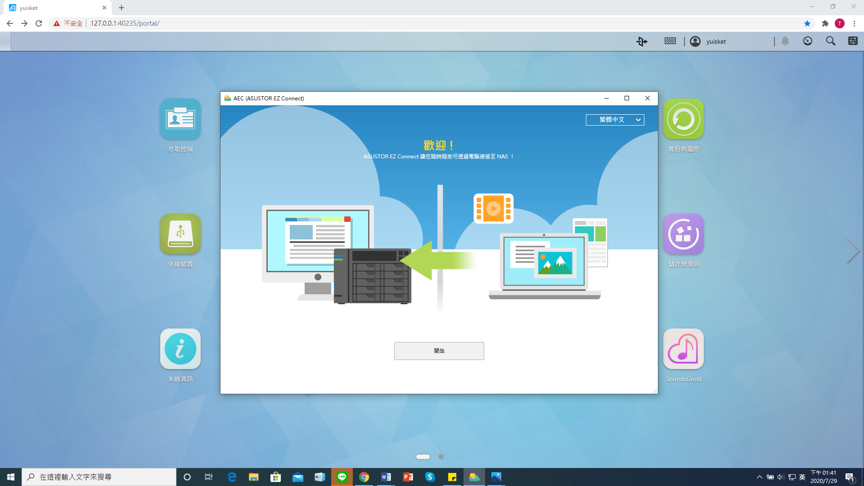Open Skype from the taskbar
The width and height of the screenshot is (864, 486).
pos(430,477)
